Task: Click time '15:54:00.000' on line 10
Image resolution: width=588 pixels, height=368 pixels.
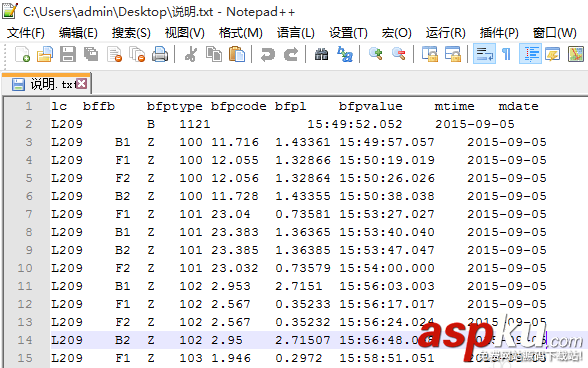Action: coord(387,268)
